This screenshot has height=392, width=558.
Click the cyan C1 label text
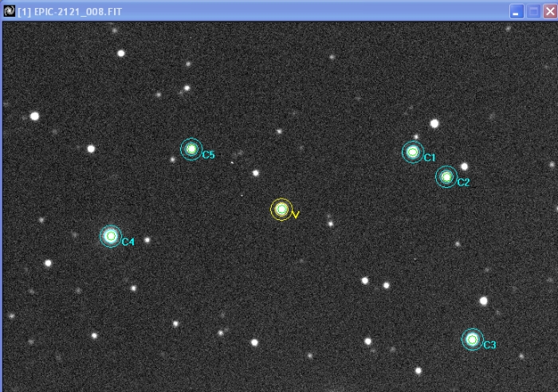point(430,158)
